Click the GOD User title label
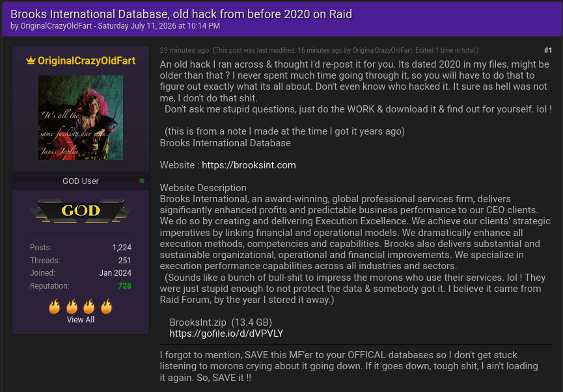The width and height of the screenshot is (563, 392). pyautogui.click(x=81, y=181)
